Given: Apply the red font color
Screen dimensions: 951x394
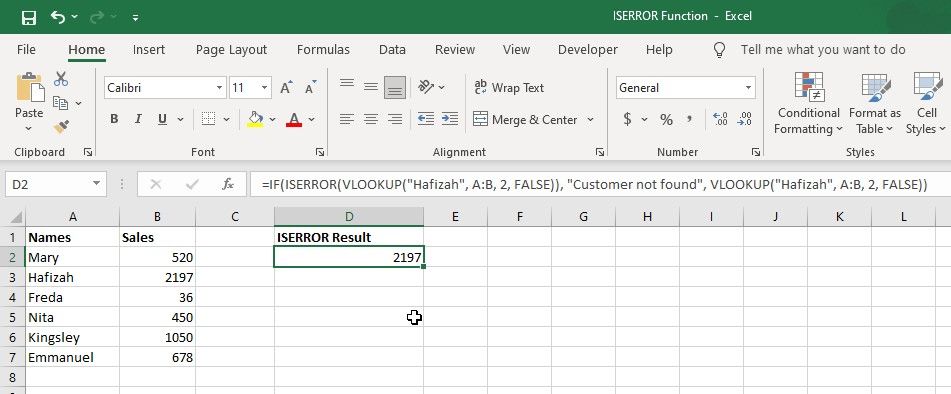Looking at the screenshot, I should (294, 119).
